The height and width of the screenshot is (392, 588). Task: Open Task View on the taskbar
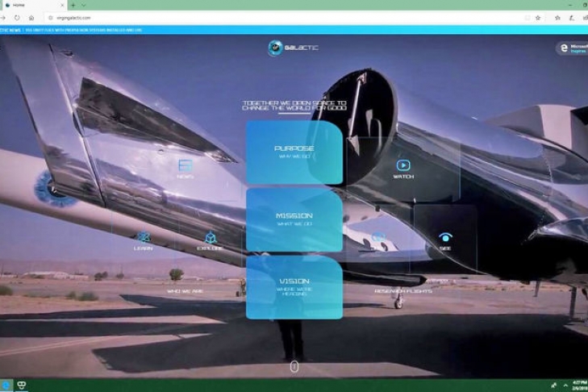(x=23, y=386)
